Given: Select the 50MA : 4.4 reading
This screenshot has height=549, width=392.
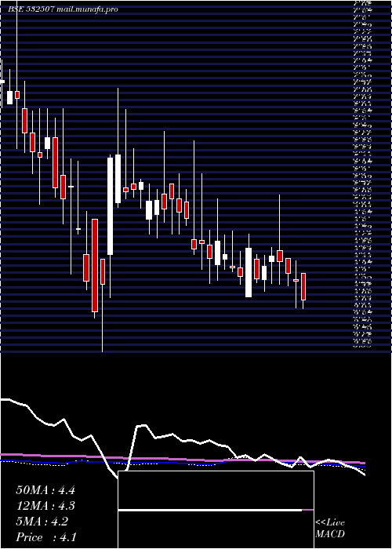Looking at the screenshot, I should [x=45, y=490].
